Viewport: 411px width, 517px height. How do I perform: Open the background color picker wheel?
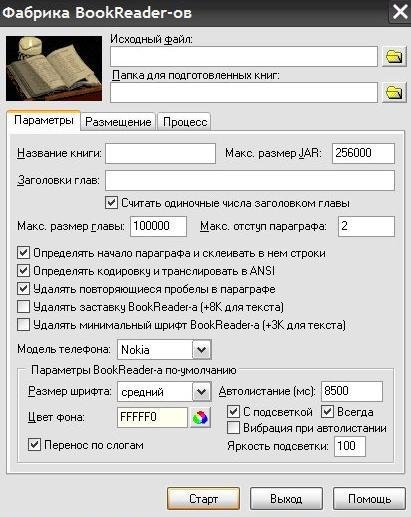point(200,417)
